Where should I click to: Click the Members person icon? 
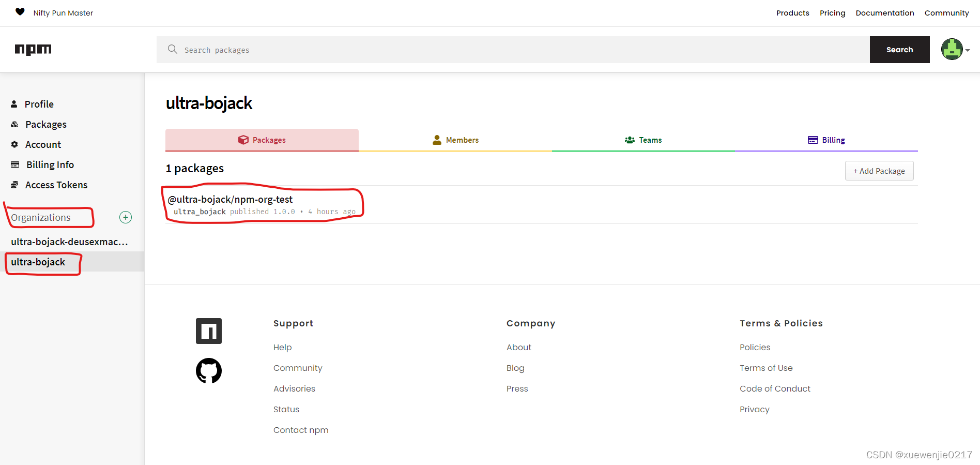[437, 140]
